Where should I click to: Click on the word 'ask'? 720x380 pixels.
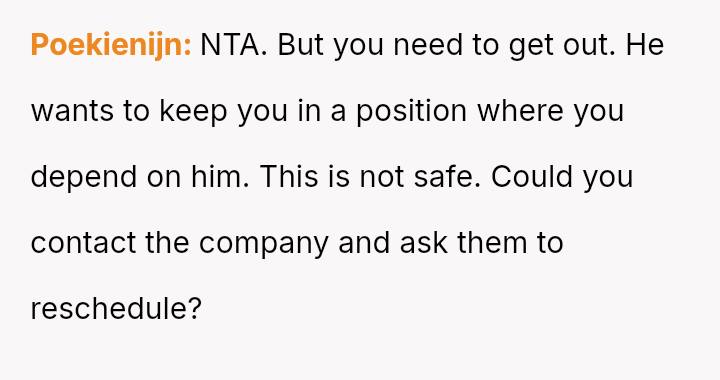[423, 243]
